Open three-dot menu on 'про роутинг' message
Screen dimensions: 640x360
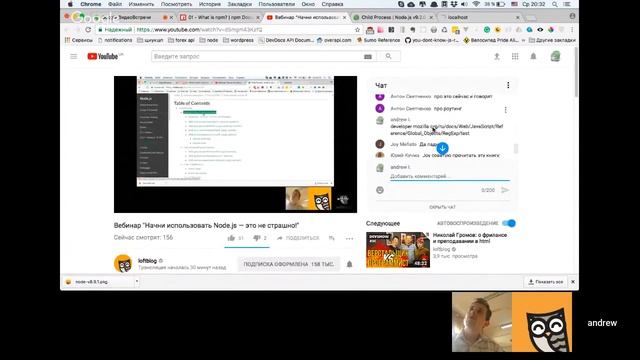505,110
